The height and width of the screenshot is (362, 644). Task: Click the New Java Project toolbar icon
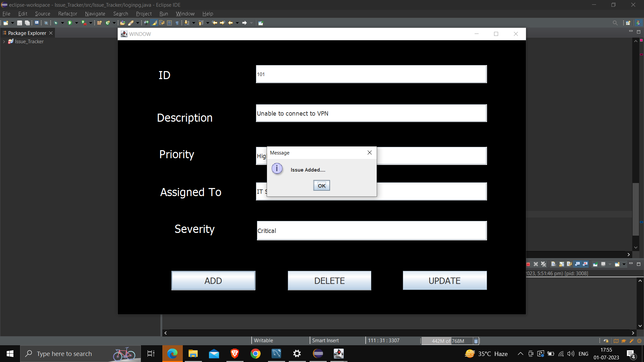(100, 23)
